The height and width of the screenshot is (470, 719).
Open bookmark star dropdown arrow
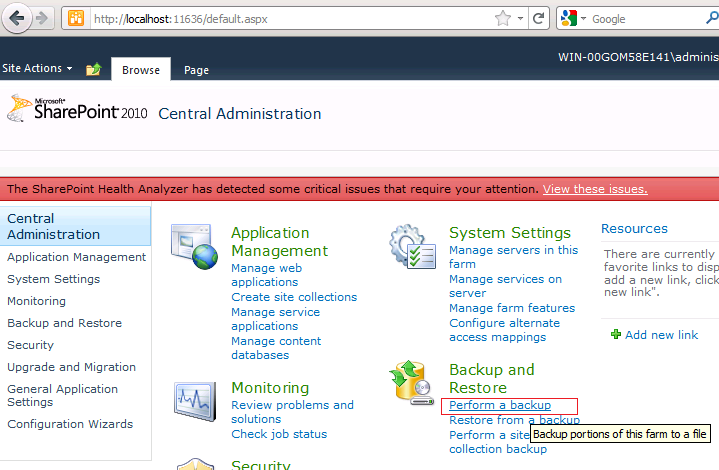(x=520, y=18)
